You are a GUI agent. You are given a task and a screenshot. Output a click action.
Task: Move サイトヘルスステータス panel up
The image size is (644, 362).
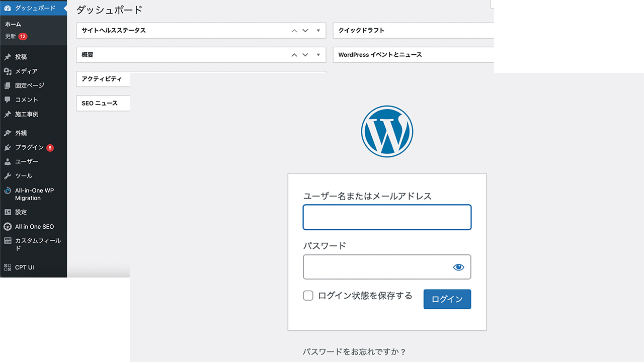[x=294, y=31]
